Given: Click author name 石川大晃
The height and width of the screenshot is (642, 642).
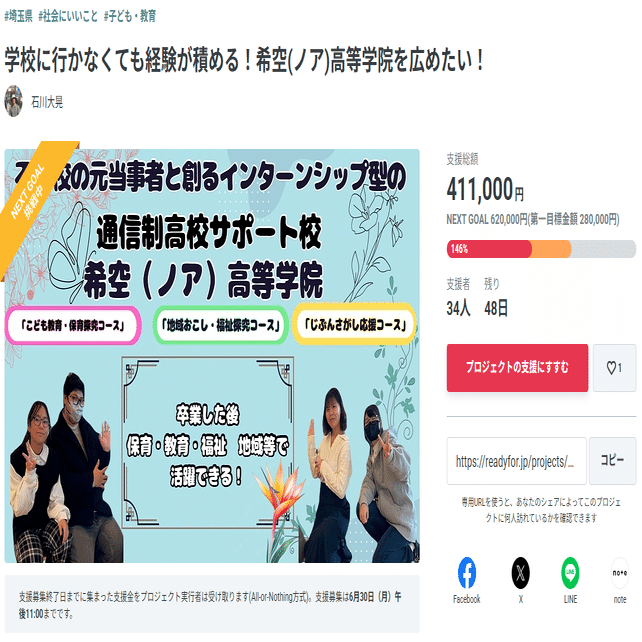Looking at the screenshot, I should 47,102.
